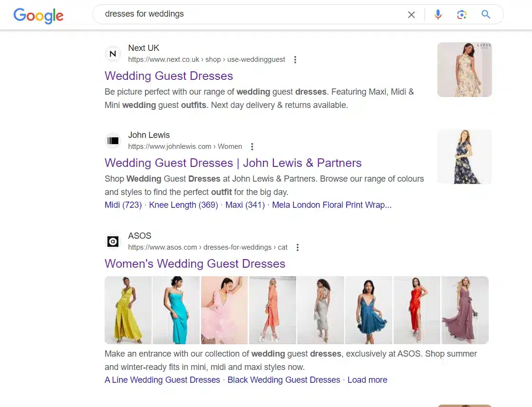The width and height of the screenshot is (532, 407).
Task: Open 'Mela London Floral Print Wrap...' link
Action: [332, 205]
